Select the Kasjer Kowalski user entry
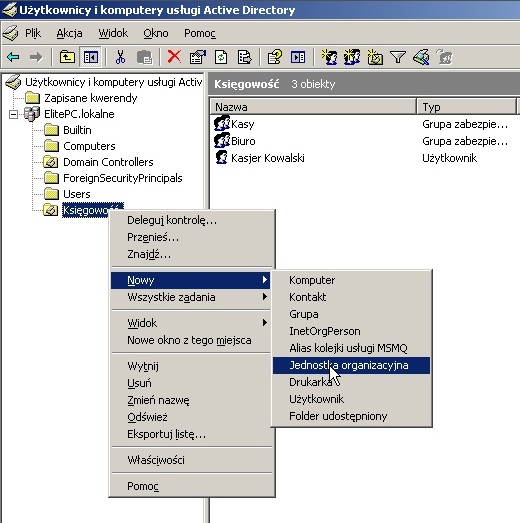This screenshot has width=520, height=523. [268, 158]
